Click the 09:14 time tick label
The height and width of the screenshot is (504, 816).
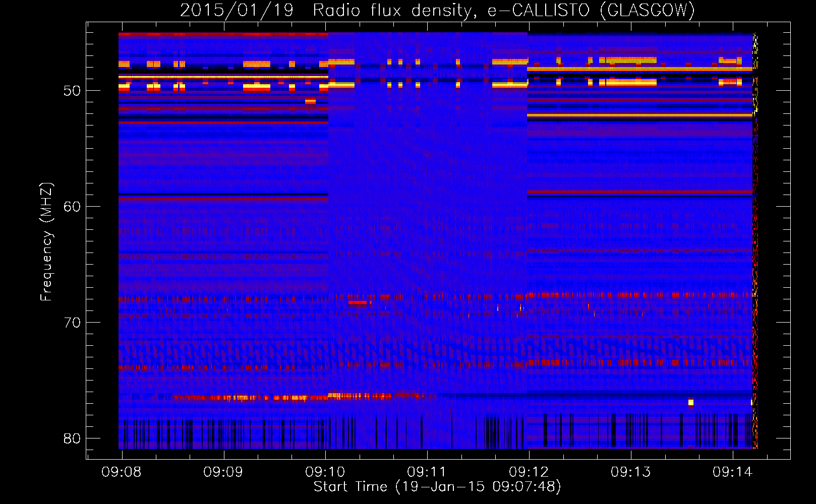click(x=733, y=472)
